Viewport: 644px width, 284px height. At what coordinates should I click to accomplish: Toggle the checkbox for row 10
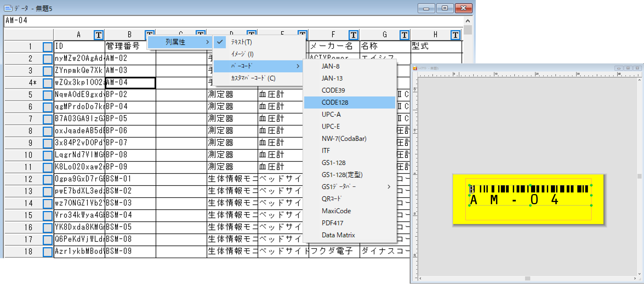(47, 155)
